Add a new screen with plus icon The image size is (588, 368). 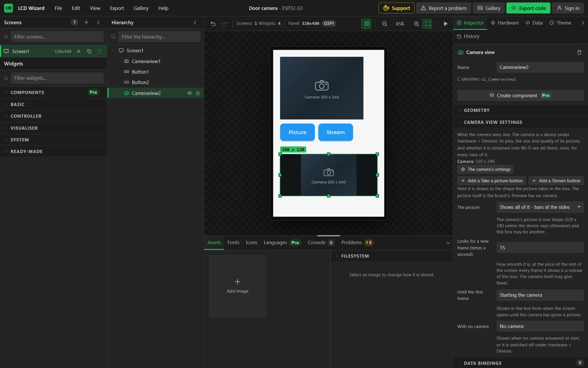click(86, 22)
